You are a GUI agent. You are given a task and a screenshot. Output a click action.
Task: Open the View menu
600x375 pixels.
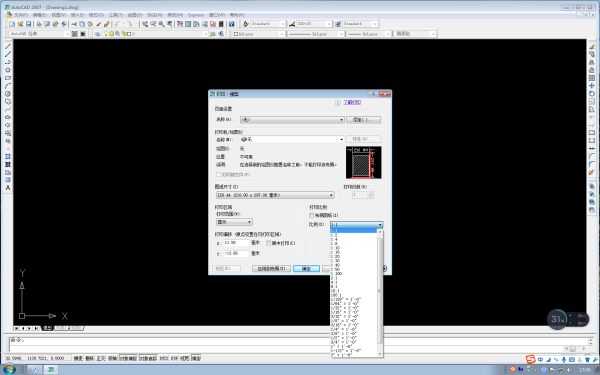(x=59, y=15)
